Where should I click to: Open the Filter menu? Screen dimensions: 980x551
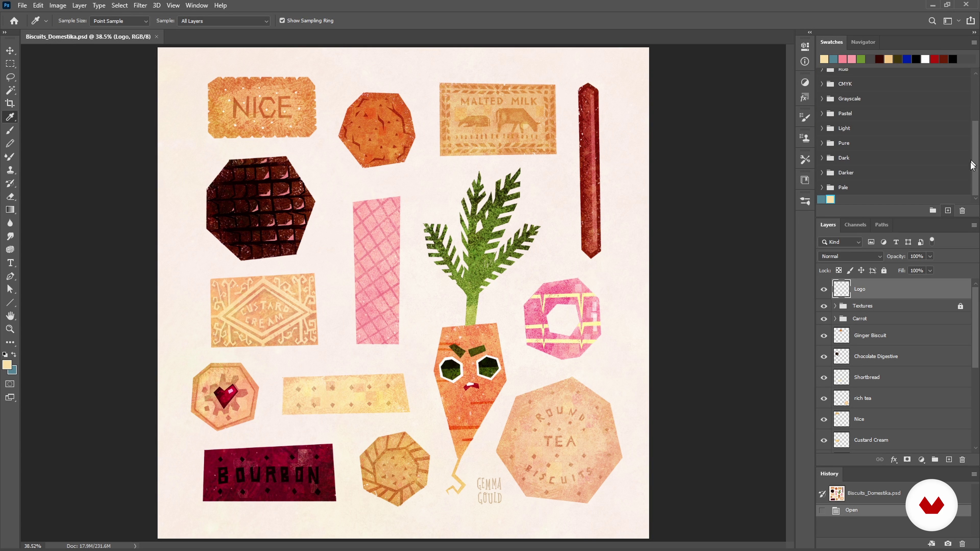coord(140,5)
